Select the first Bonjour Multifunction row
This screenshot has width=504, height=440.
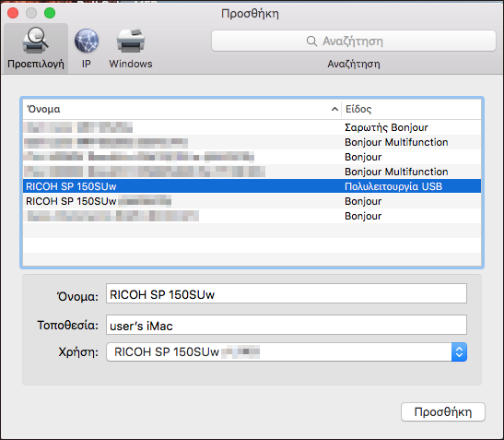[x=252, y=142]
